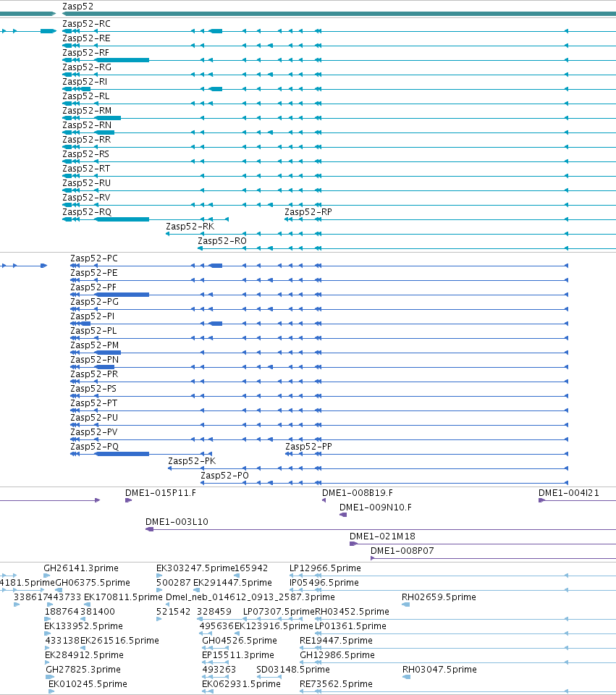Viewport: 616px width, 695px height.
Task: Click the Zasp52-RC transcript label
Action: 86,24
